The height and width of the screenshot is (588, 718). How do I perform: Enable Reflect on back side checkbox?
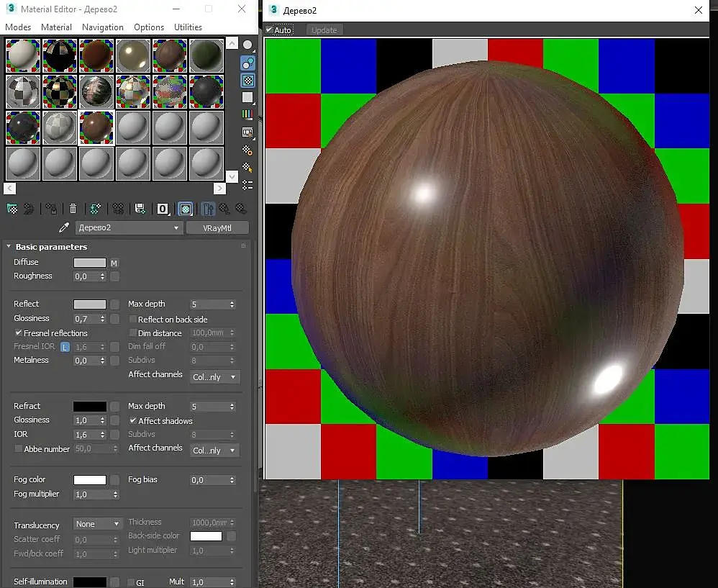pos(133,319)
